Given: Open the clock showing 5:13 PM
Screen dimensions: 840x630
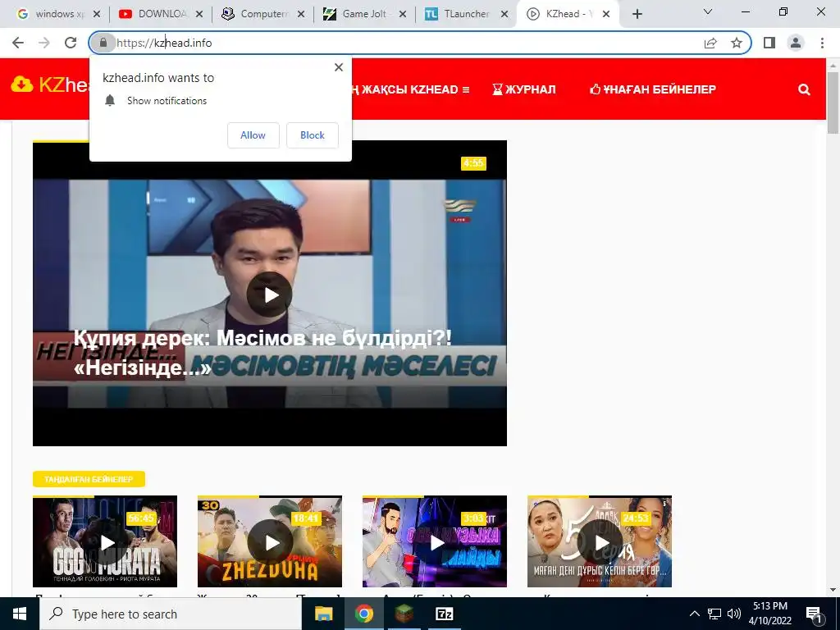Looking at the screenshot, I should click(x=769, y=614).
